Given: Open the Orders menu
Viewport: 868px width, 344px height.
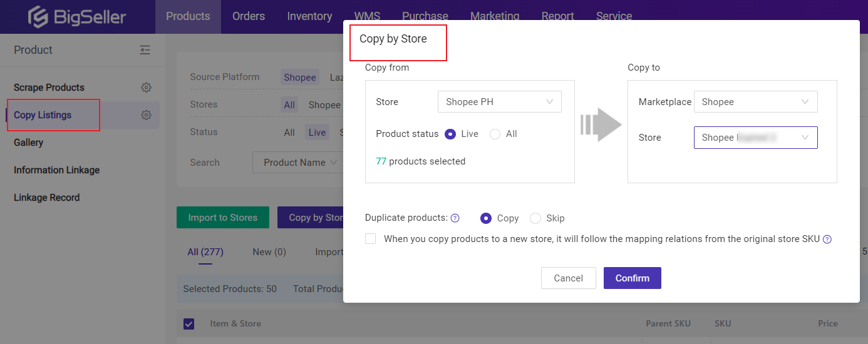Looking at the screenshot, I should pos(249,16).
